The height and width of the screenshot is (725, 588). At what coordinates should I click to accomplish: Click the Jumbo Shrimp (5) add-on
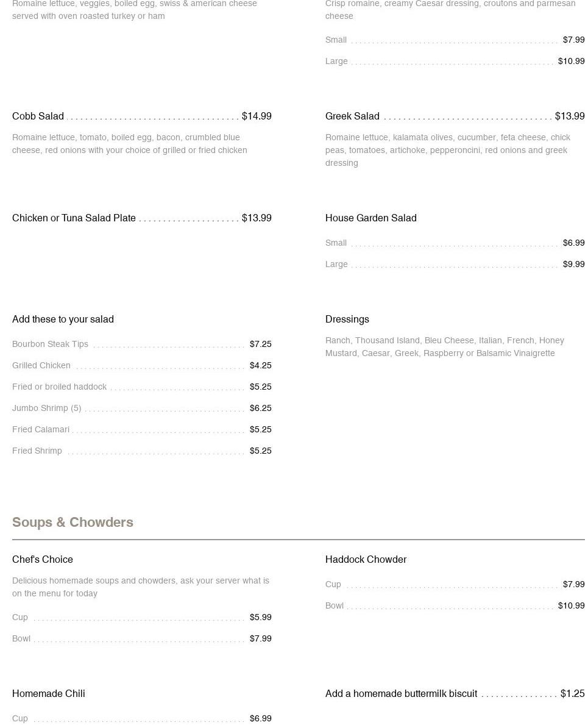[46, 408]
